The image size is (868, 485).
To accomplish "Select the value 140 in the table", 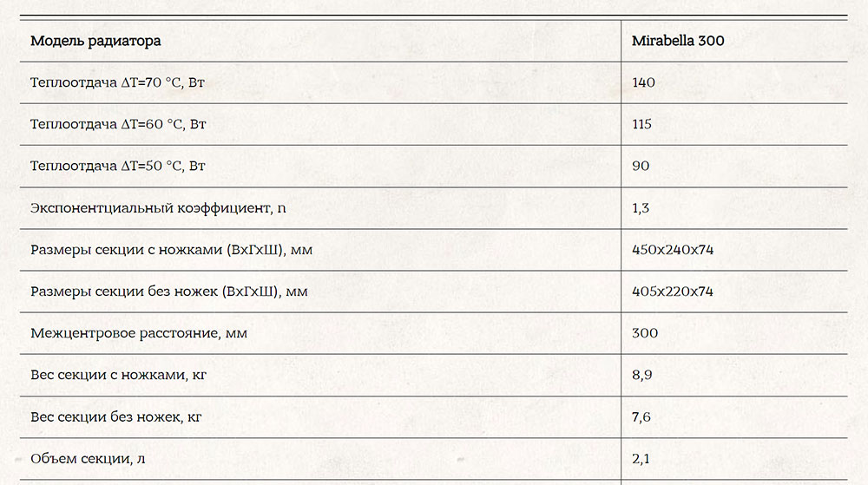I will click(643, 82).
